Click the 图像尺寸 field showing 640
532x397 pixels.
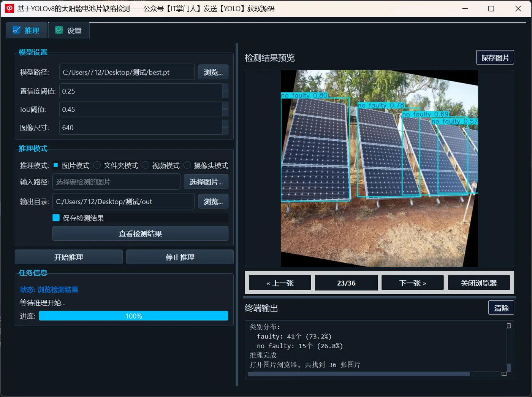coord(141,128)
